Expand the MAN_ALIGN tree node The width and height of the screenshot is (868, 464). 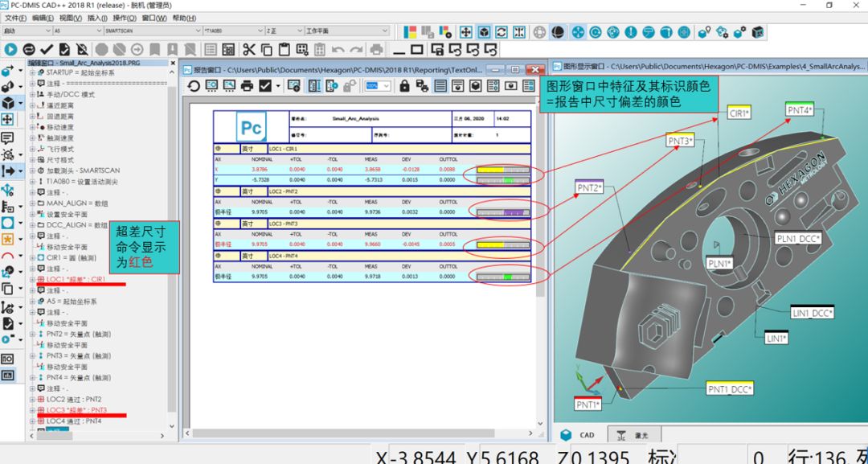pyautogui.click(x=32, y=203)
